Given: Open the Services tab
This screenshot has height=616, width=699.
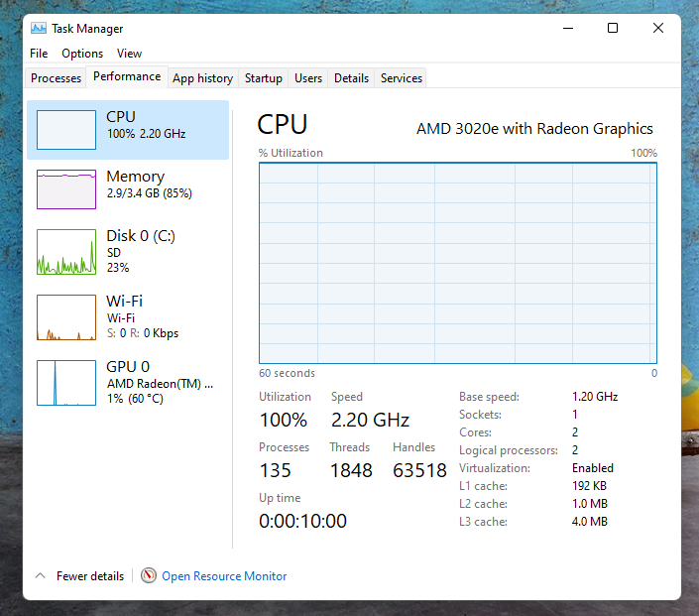Looking at the screenshot, I should tap(402, 78).
